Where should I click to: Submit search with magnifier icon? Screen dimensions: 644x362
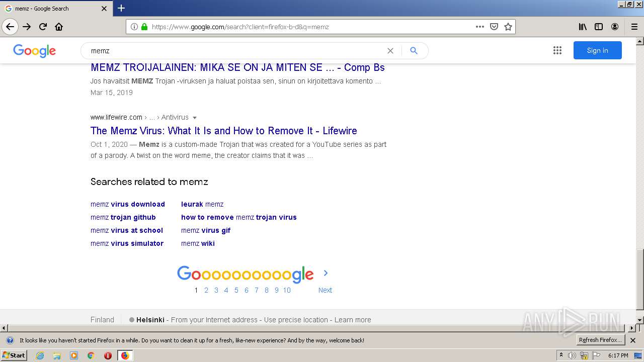[x=414, y=51]
